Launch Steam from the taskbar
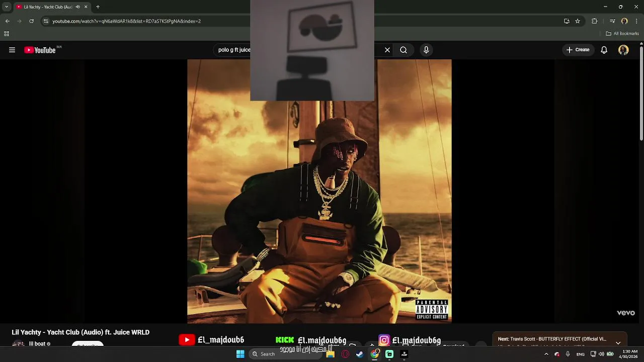 [x=360, y=354]
